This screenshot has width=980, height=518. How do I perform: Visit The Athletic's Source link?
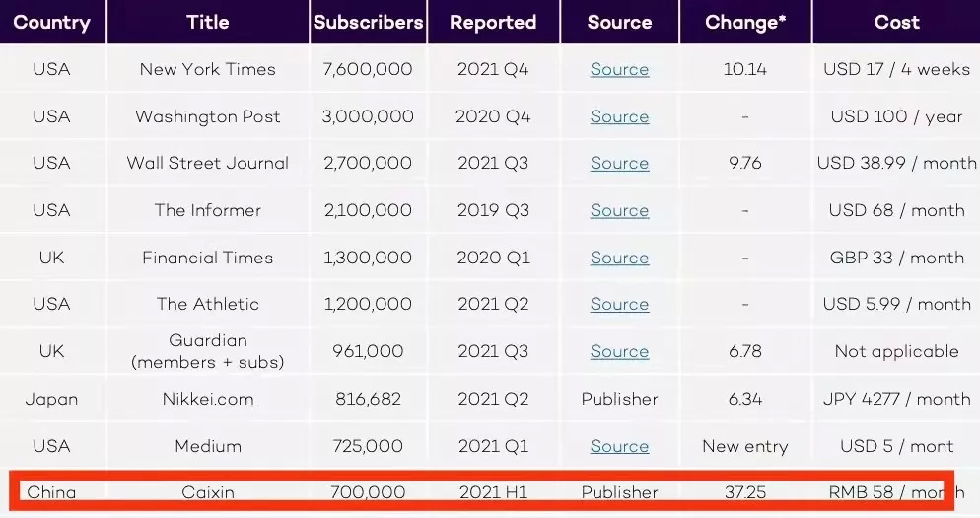(x=619, y=304)
